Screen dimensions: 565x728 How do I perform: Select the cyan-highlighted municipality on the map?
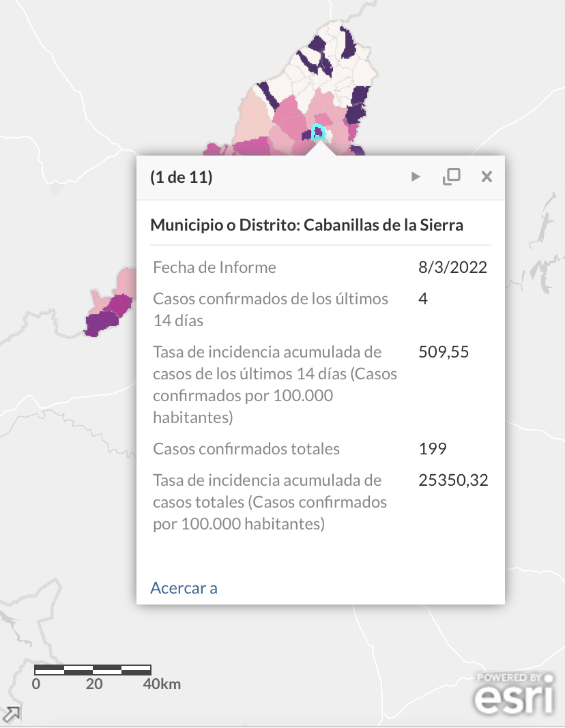318,132
